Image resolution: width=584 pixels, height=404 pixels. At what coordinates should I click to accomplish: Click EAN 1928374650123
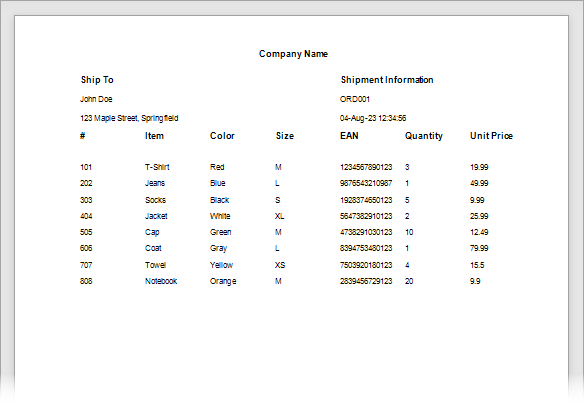pyautogui.click(x=366, y=200)
